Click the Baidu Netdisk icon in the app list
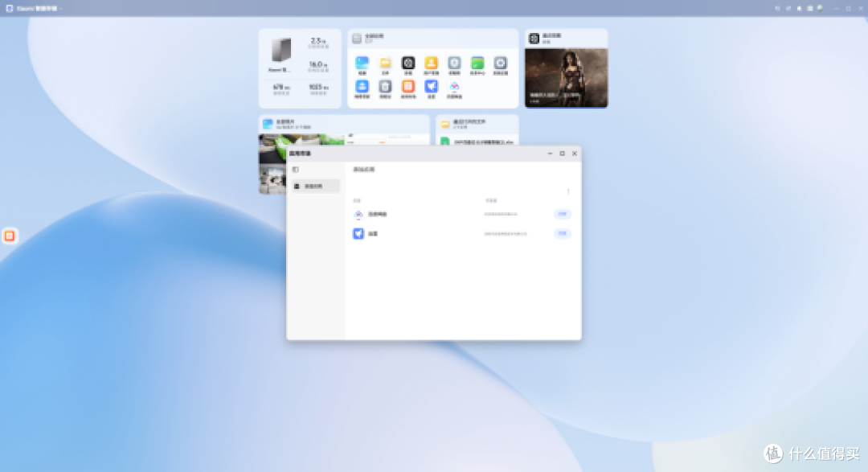Screen dimensions: 868x472 click(x=358, y=214)
